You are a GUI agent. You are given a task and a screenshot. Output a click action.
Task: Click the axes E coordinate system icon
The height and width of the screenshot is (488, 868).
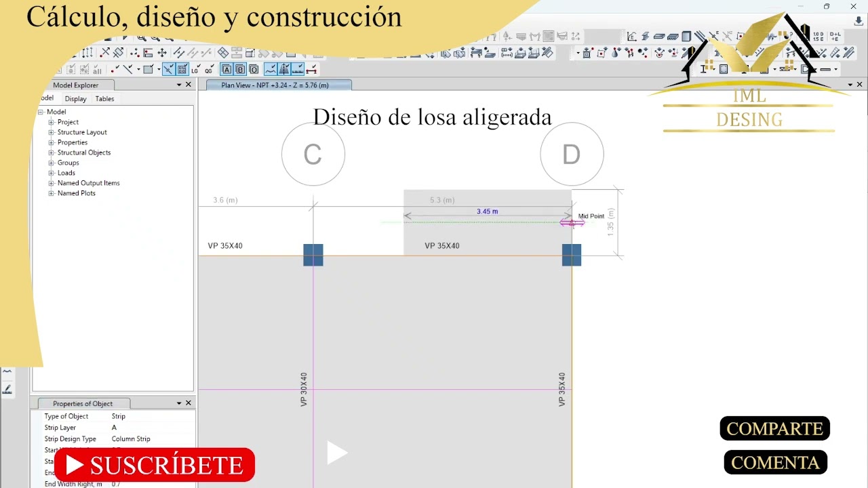click(x=632, y=37)
